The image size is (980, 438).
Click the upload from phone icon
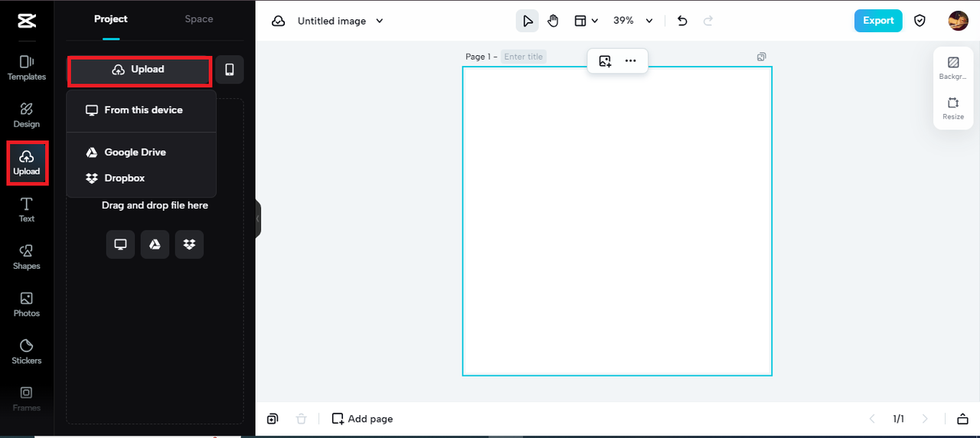(x=230, y=70)
